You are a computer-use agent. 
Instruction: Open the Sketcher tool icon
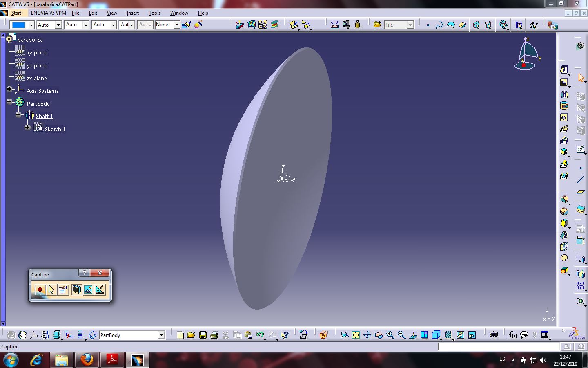pos(581,149)
